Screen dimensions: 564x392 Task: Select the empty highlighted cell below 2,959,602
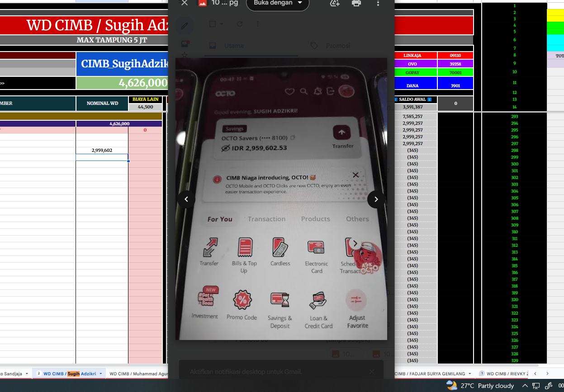[102, 157]
